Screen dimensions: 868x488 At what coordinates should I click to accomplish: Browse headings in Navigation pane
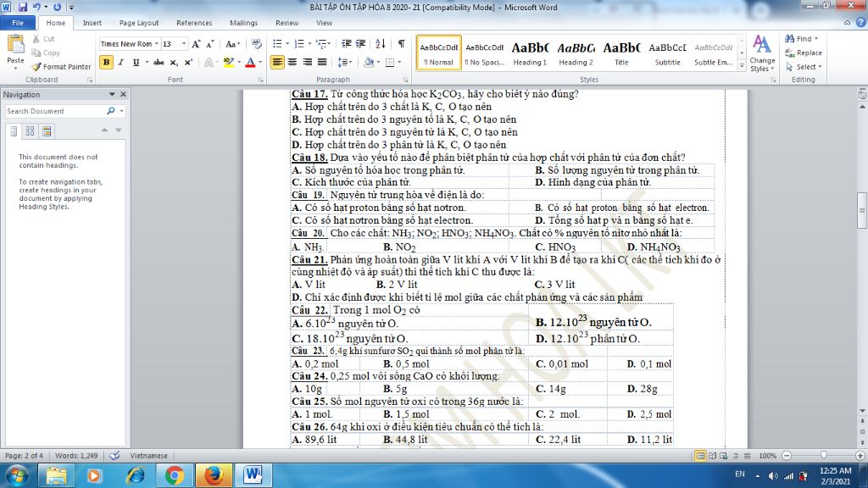click(x=14, y=131)
